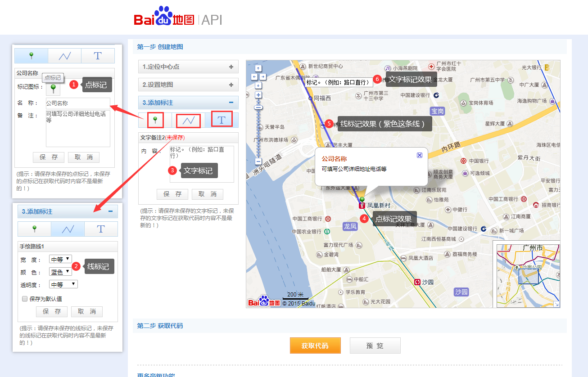Collapse the 3.添加标注 section above 手绘路线1
This screenshot has width=588, height=377.
coord(68,211)
